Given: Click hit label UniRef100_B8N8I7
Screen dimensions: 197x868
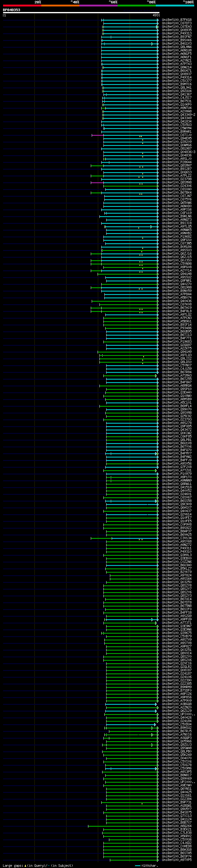Looking at the screenshot, I should click(177, 775).
